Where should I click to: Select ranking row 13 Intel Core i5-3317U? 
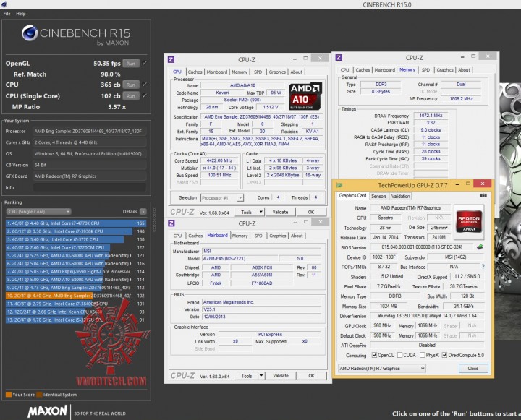coord(76,320)
